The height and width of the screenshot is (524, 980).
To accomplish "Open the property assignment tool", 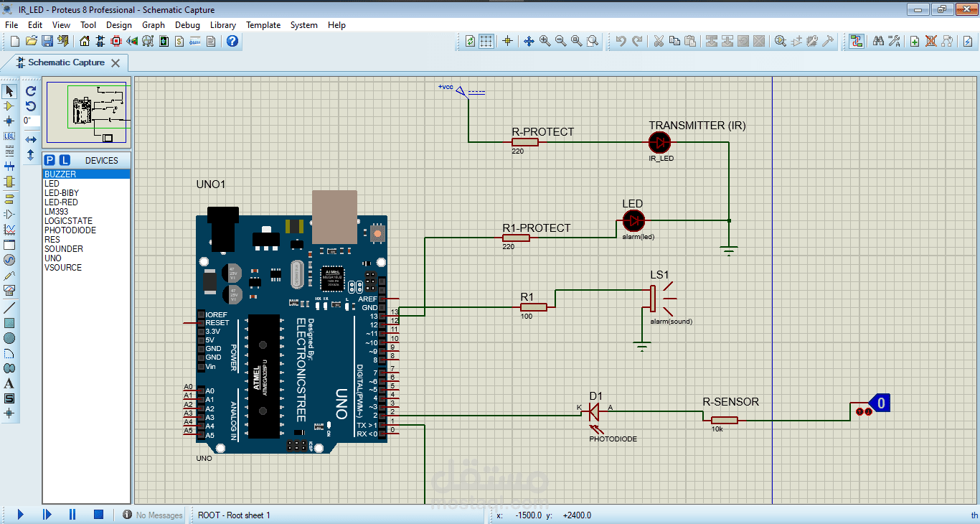I will (x=894, y=41).
